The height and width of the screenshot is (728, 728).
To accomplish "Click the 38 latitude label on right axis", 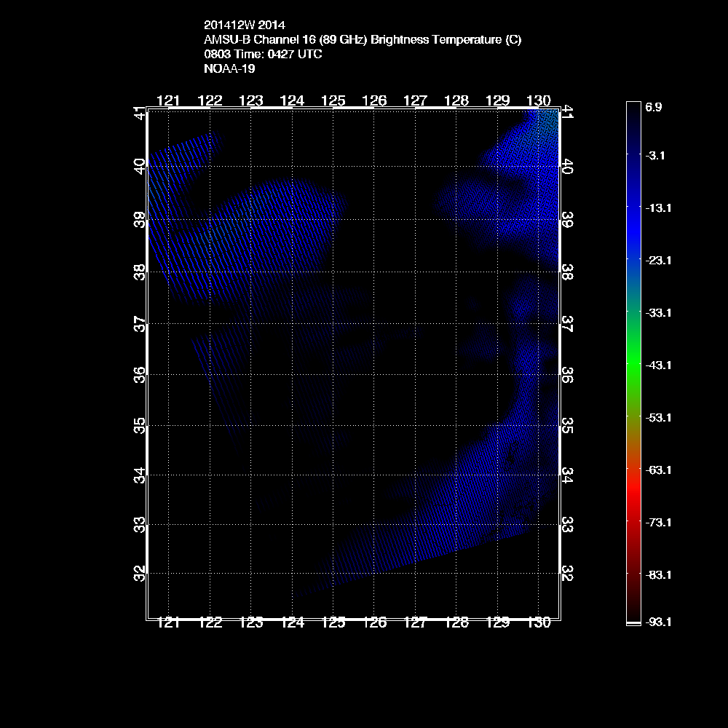I will (568, 271).
